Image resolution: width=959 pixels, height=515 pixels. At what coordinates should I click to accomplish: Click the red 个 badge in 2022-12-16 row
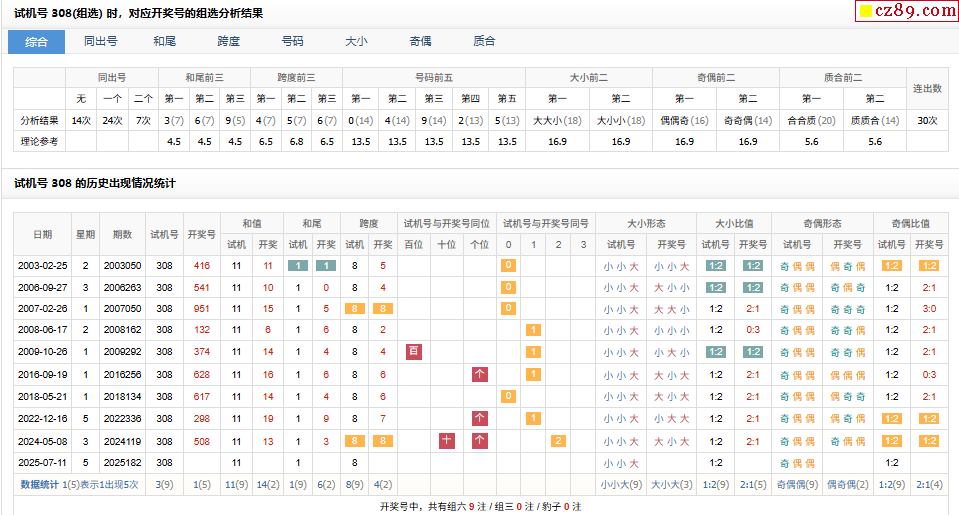[480, 418]
